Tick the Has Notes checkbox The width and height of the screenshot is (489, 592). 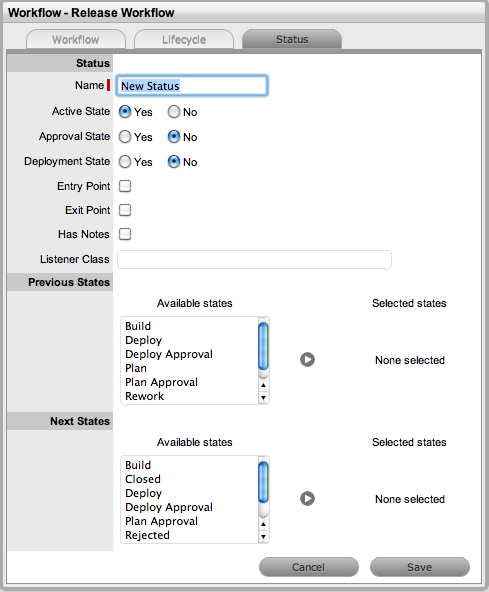click(125, 234)
